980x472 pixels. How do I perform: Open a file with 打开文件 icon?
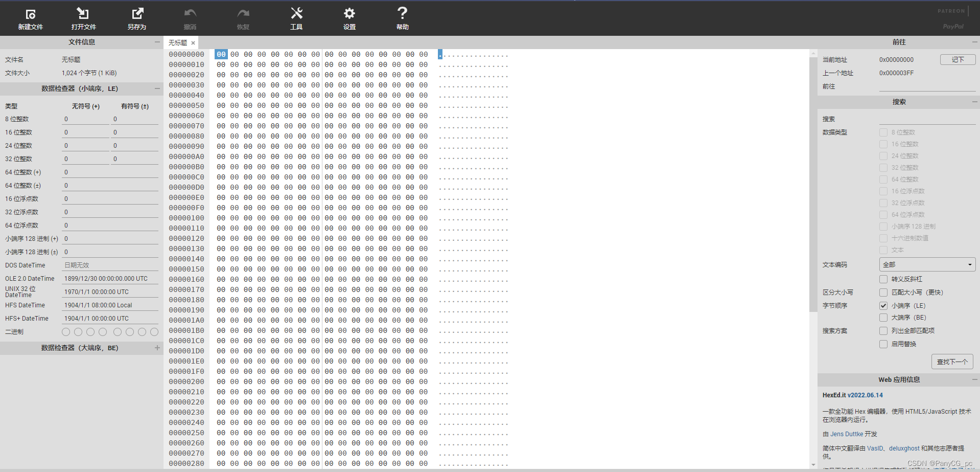[83, 13]
